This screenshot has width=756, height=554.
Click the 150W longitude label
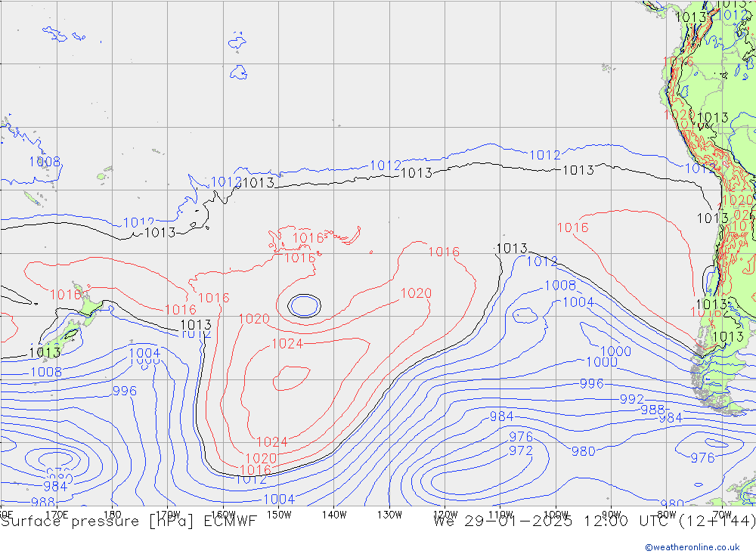coord(279,514)
